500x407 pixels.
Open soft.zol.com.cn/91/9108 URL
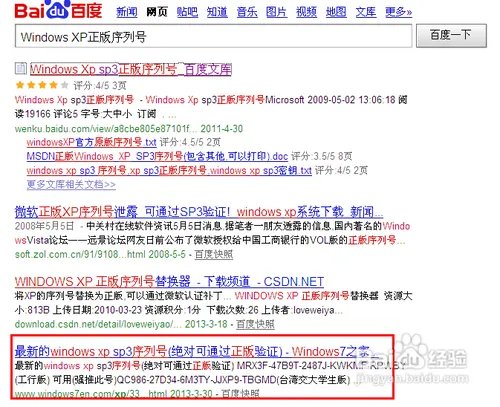pos(80,254)
